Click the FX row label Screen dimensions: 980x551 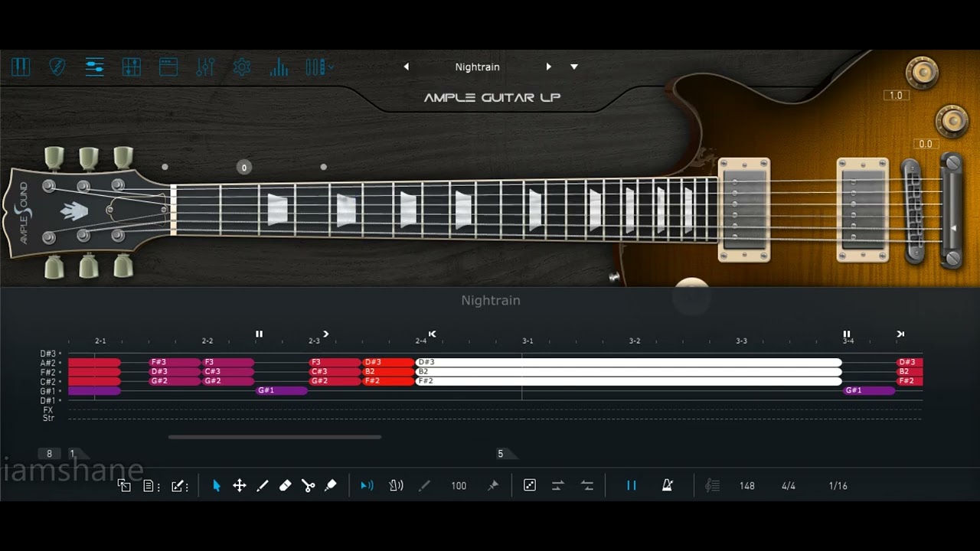coord(48,410)
